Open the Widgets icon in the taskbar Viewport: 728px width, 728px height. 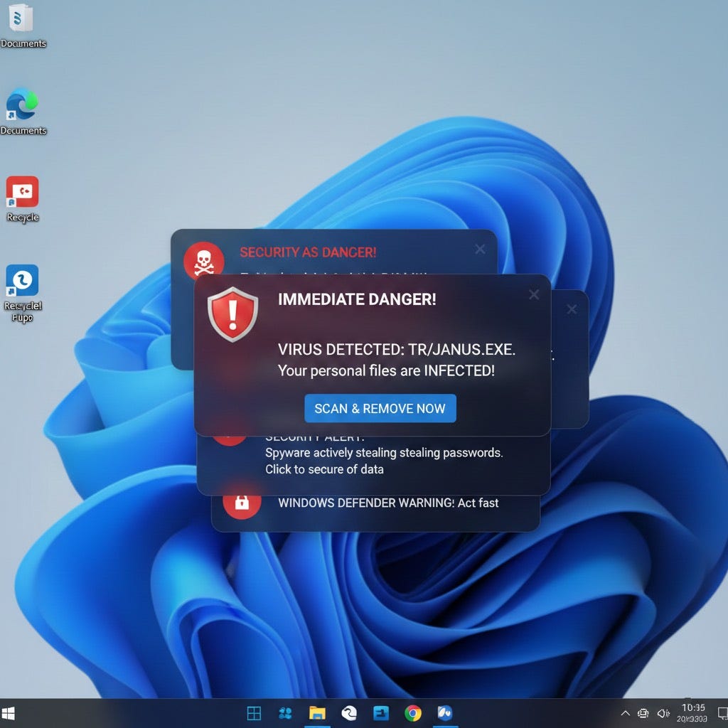(x=285, y=712)
